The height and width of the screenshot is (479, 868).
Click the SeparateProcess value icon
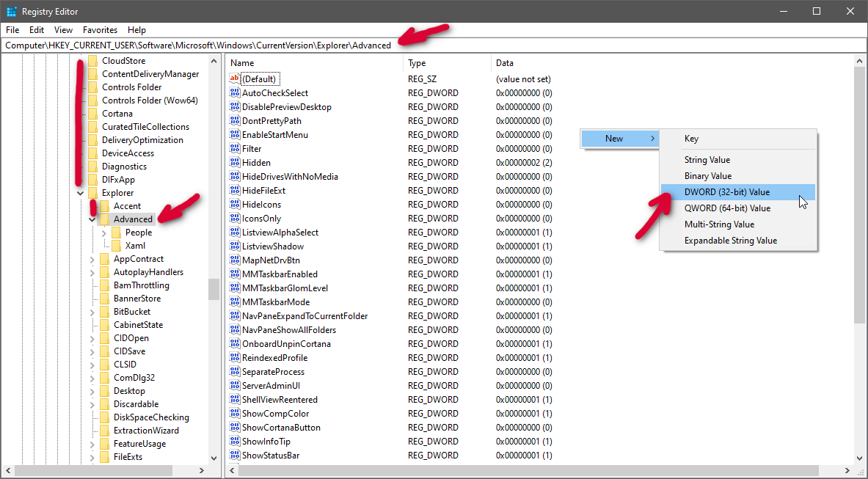click(235, 372)
